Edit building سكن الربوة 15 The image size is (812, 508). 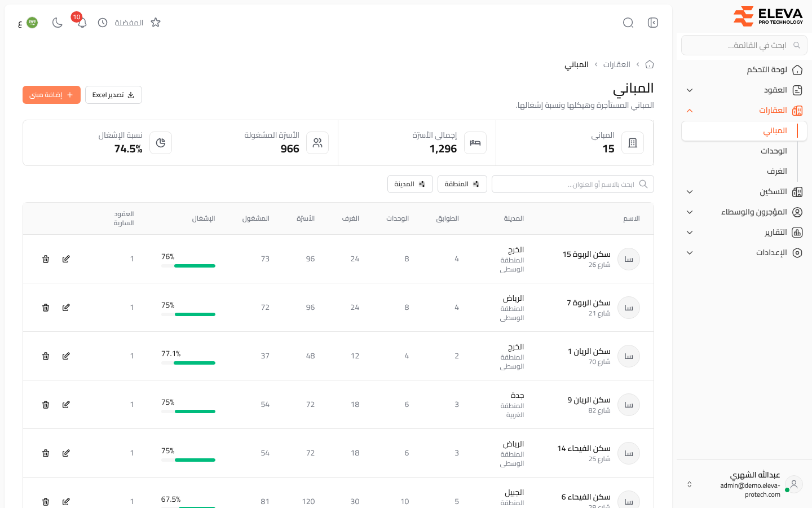pos(66,259)
